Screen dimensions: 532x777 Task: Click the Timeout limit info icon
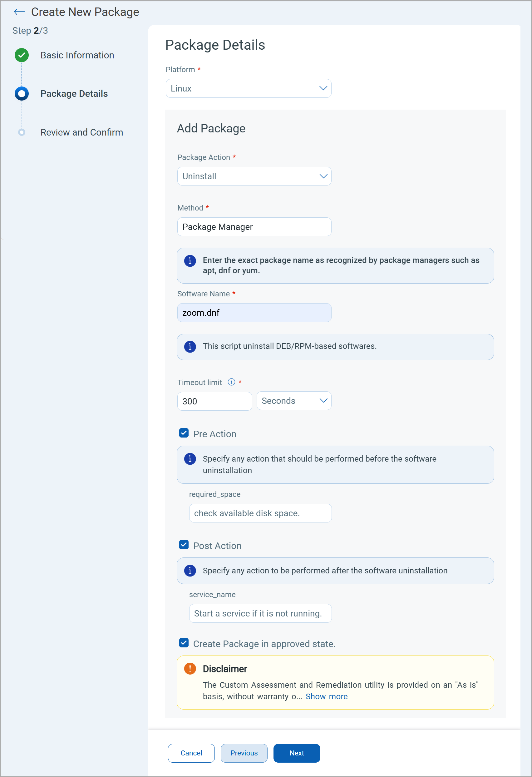(231, 382)
